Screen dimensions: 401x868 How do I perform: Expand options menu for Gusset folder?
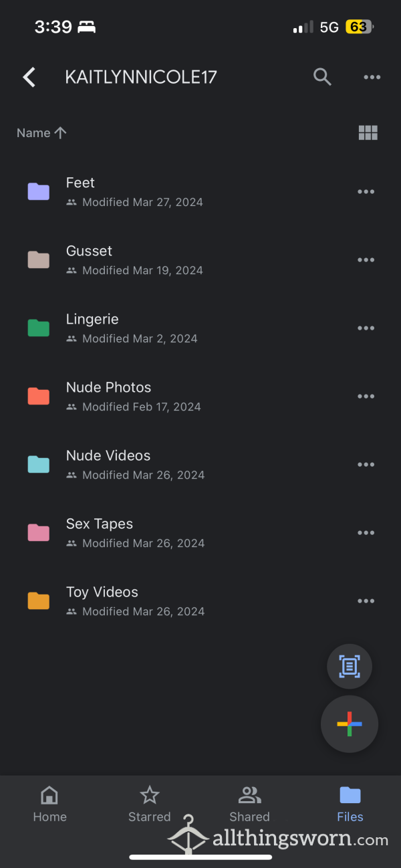(366, 260)
